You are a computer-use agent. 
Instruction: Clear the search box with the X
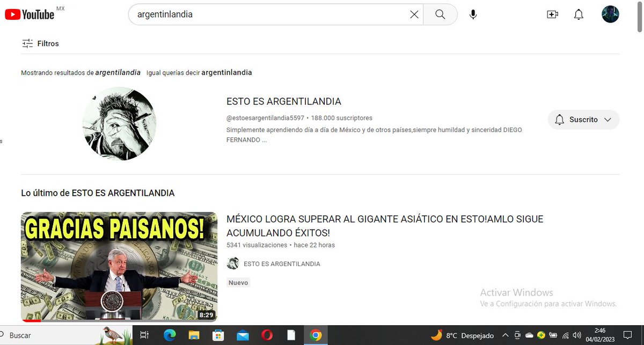pyautogui.click(x=414, y=14)
